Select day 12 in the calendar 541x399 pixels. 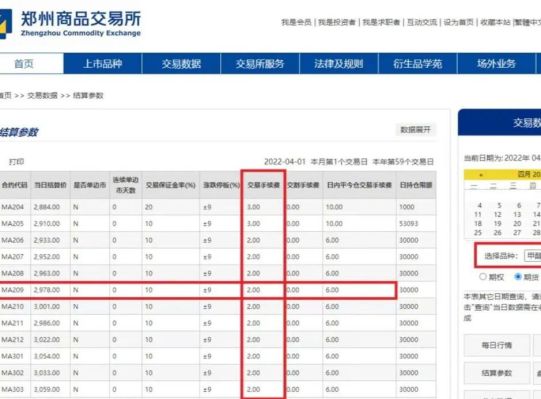click(497, 214)
